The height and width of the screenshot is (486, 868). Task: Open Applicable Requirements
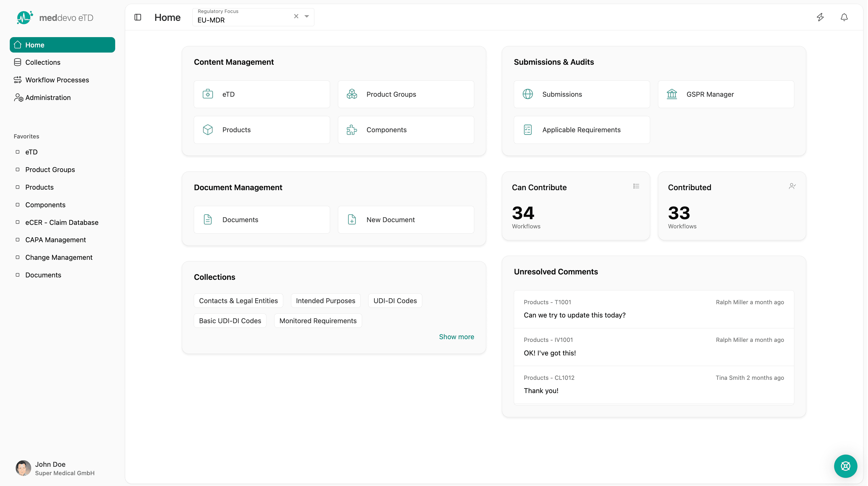point(582,130)
